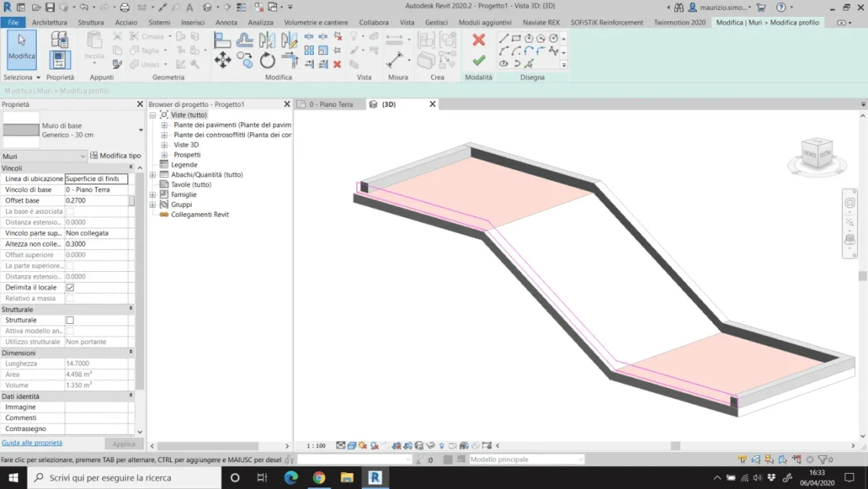This screenshot has width=868, height=489.
Task: Expand Piante dei pavimenti tree node
Action: (x=164, y=125)
